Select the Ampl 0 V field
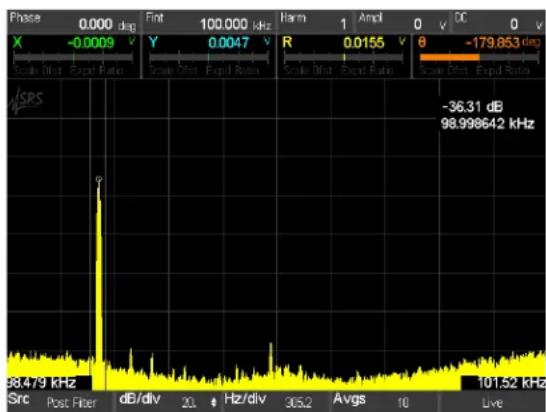The image size is (546, 412). click(403, 23)
